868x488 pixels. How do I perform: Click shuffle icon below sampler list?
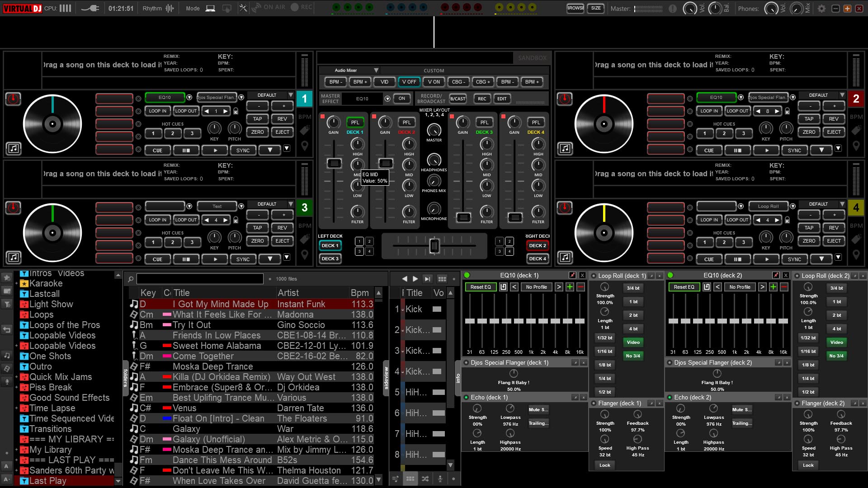coord(425,479)
